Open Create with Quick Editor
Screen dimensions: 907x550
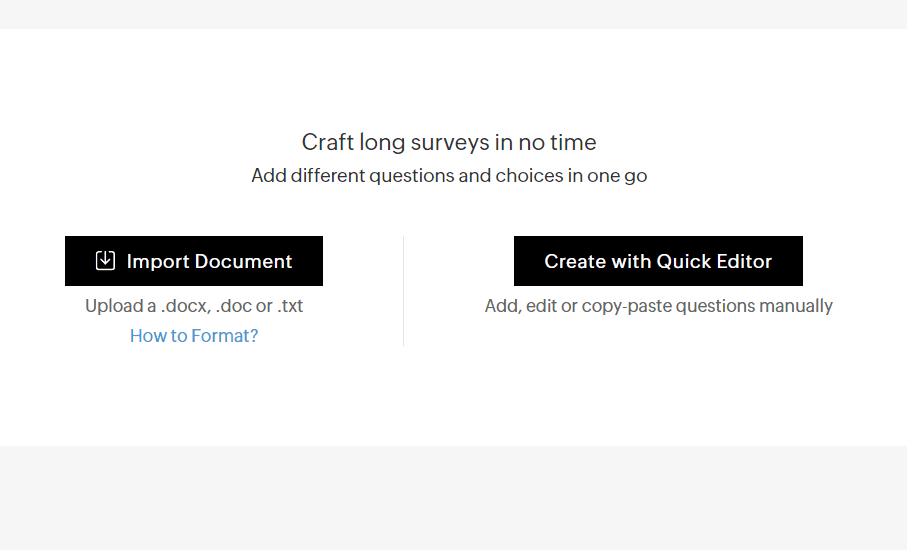coord(658,261)
